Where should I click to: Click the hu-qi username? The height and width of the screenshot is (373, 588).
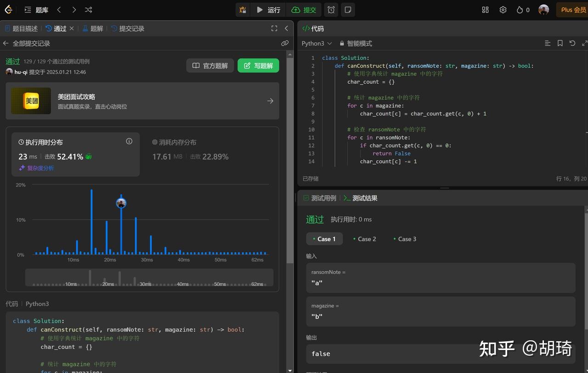pos(21,72)
